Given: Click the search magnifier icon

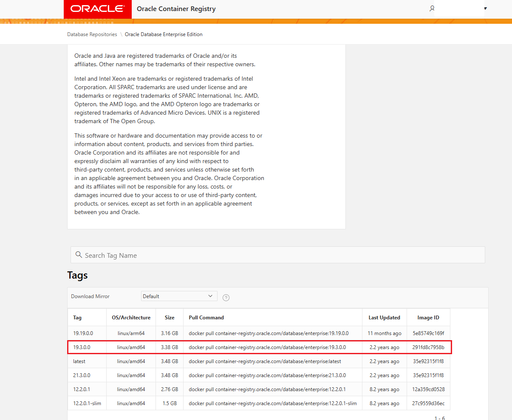Looking at the screenshot, I should click(x=79, y=255).
